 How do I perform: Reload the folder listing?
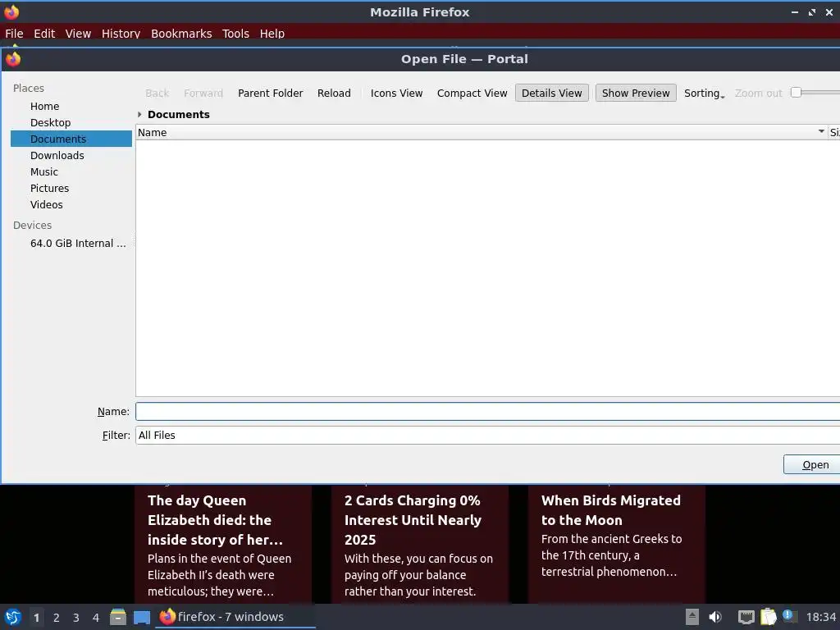coord(335,94)
